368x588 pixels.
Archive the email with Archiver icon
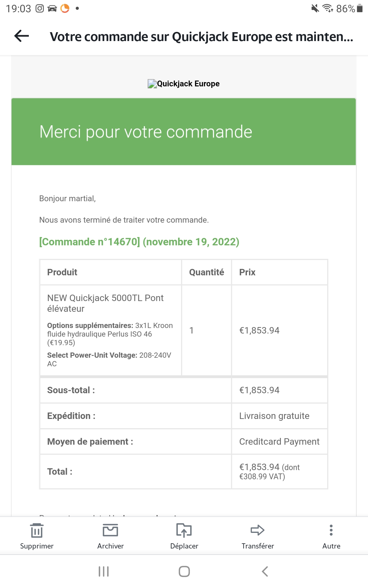(x=110, y=536)
